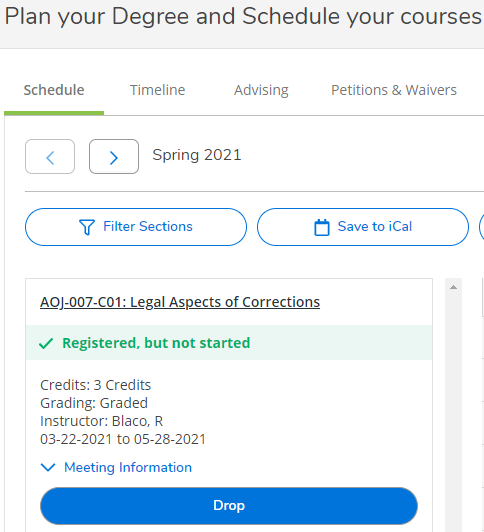Drop the Legal Aspects of Corrections course
Image resolution: width=484 pixels, height=532 pixels.
229,506
